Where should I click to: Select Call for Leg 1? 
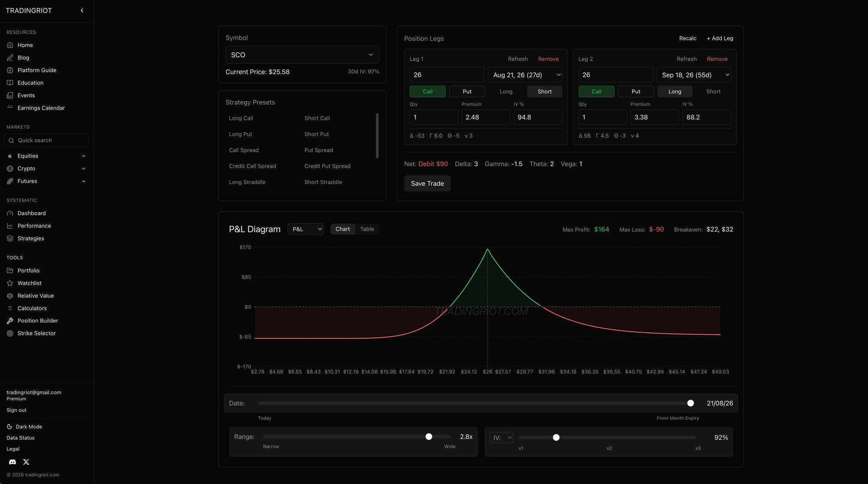click(427, 92)
